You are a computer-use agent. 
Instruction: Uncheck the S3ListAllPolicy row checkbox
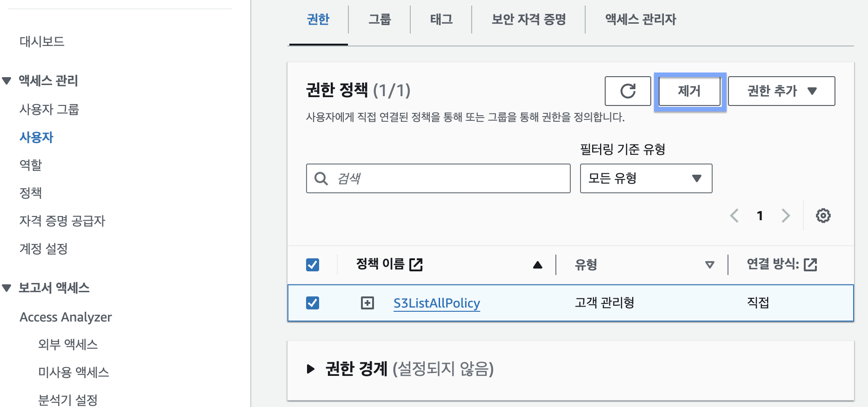[313, 303]
